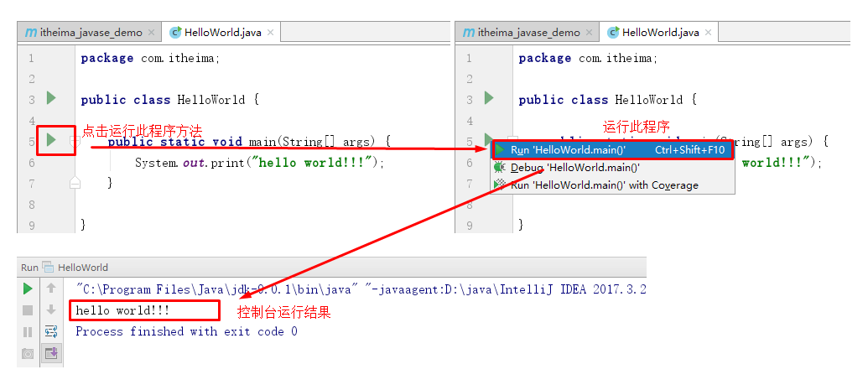Click the 'hello world!!!' console output line
Screen dimensions: 868x385
click(x=123, y=310)
